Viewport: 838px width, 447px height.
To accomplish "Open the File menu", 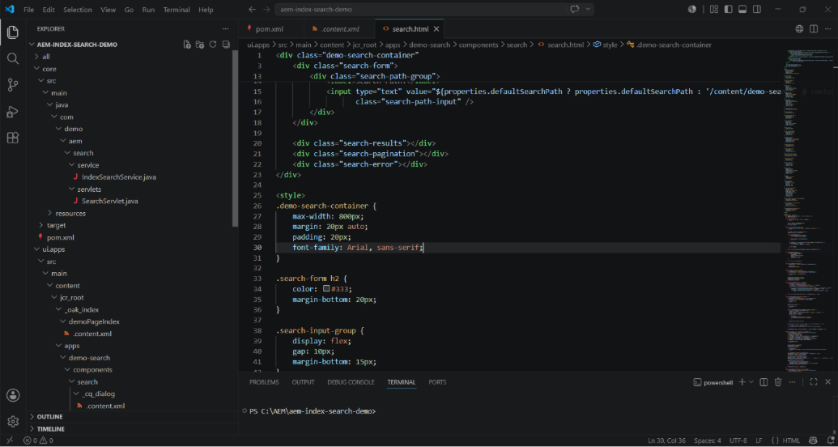I will coord(29,10).
